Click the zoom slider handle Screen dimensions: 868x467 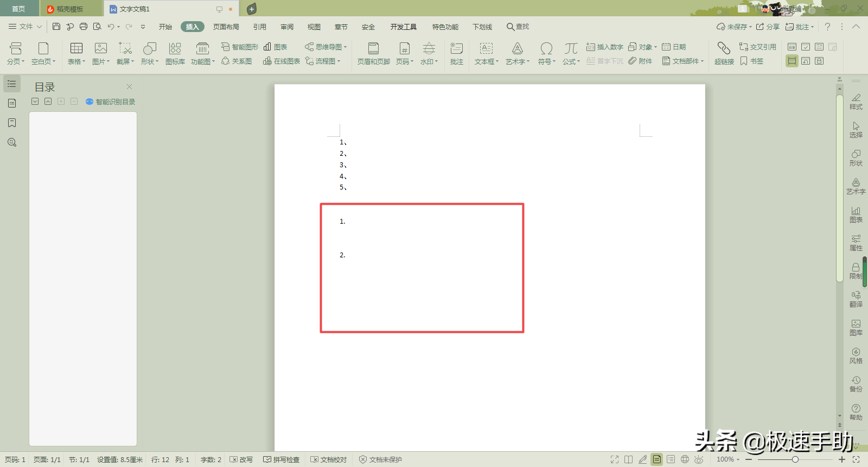pos(795,459)
